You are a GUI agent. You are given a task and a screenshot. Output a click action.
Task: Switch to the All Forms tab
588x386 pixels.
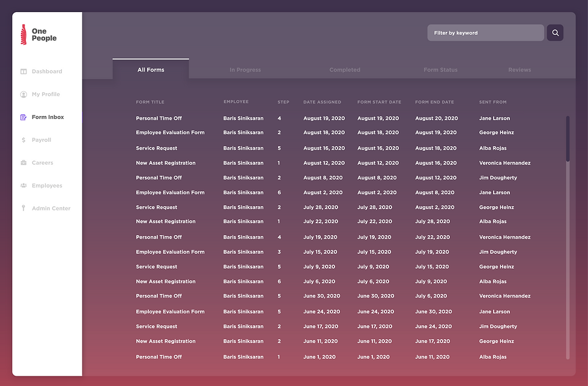coord(151,70)
